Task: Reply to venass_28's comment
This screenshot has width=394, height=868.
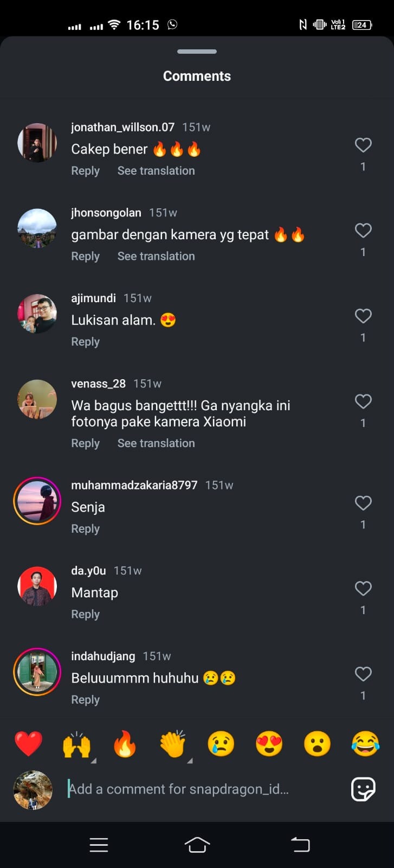Action: 86,443
